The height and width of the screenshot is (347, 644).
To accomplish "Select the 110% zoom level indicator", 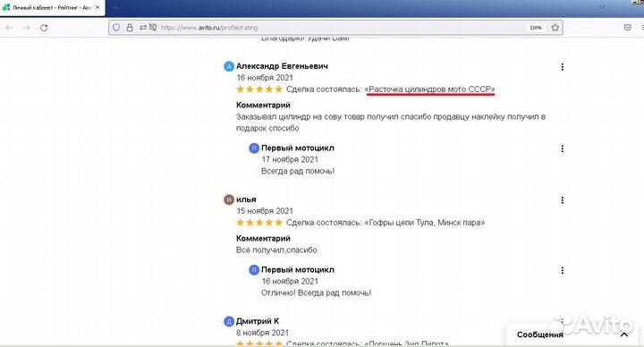I will (536, 28).
